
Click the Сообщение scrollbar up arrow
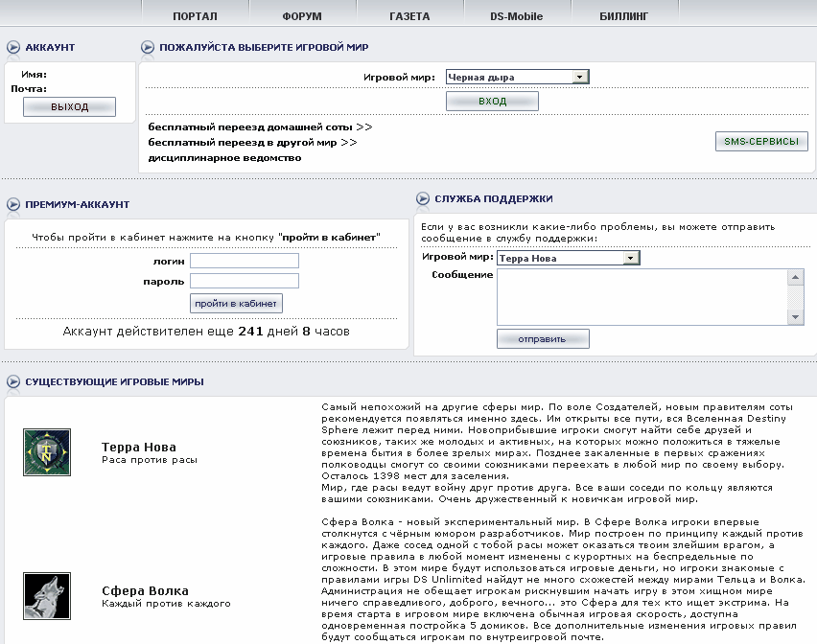[x=795, y=277]
